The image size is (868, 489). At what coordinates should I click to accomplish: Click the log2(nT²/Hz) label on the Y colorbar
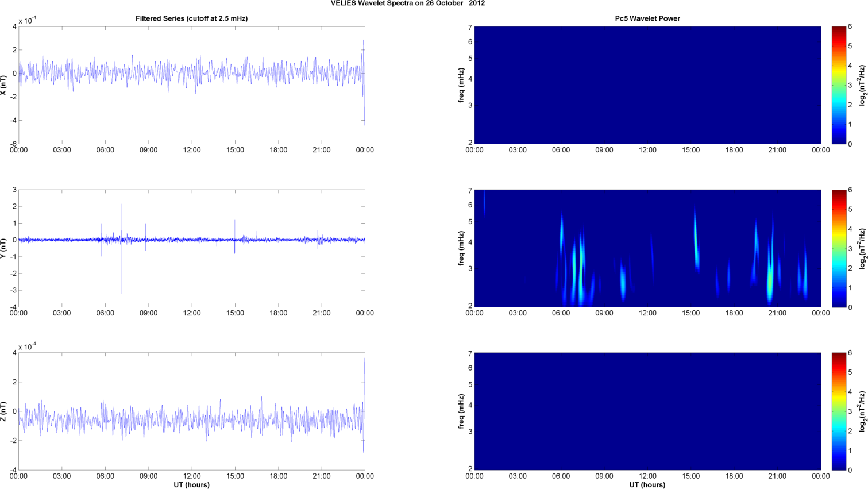coord(862,248)
